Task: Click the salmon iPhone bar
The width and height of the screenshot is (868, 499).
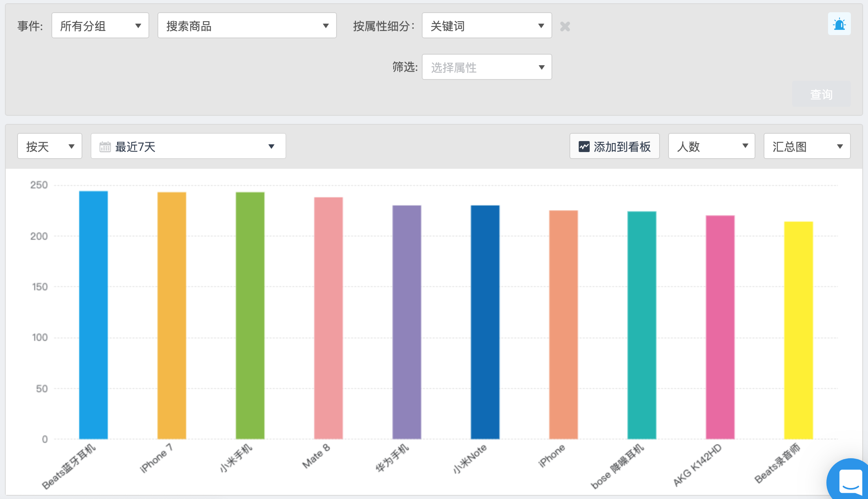Action: (563, 325)
